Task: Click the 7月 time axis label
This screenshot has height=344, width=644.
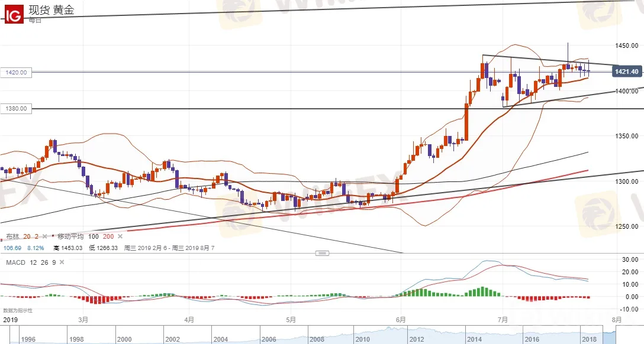Action: tap(503, 320)
